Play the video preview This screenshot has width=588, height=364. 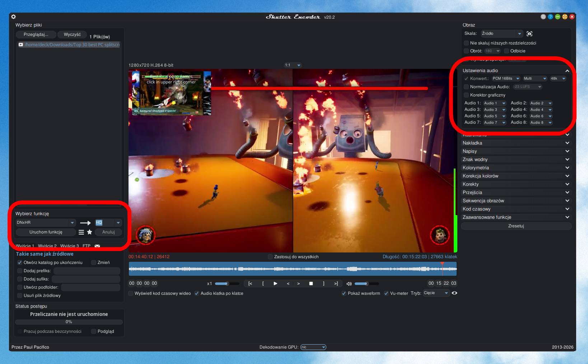point(275,283)
